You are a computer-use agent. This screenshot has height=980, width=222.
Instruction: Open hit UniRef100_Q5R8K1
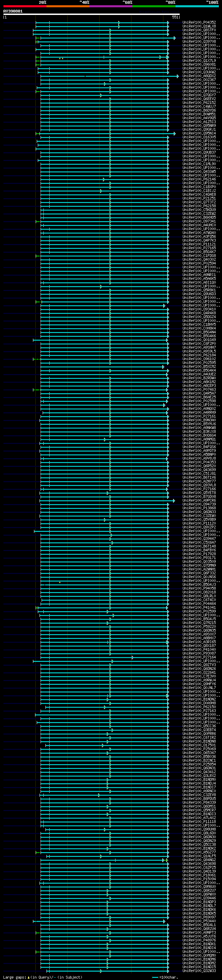tap(199, 290)
